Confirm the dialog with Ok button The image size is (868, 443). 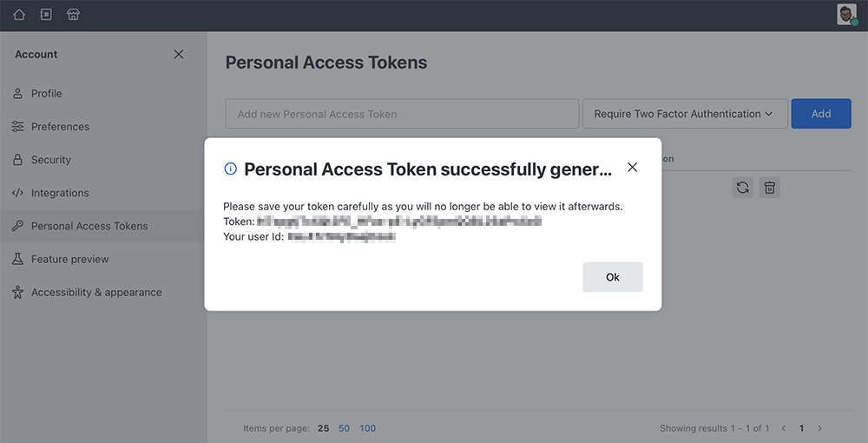(612, 277)
